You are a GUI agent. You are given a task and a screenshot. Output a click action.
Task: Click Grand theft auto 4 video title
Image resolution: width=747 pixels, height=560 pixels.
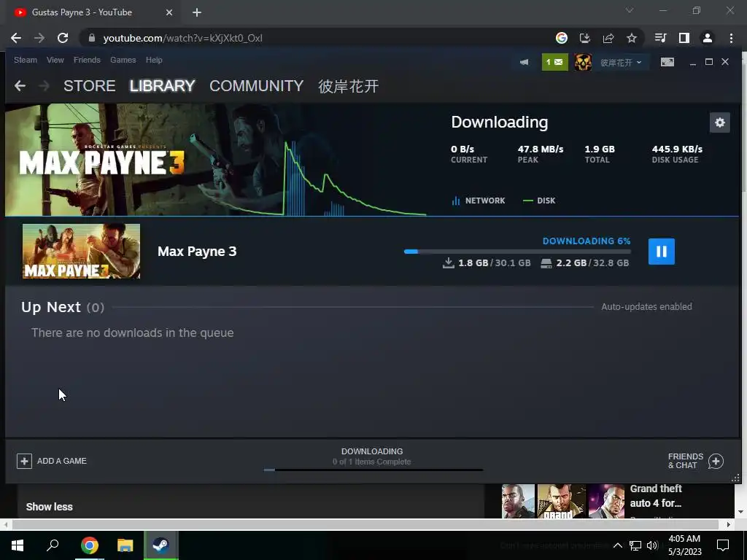coord(656,496)
